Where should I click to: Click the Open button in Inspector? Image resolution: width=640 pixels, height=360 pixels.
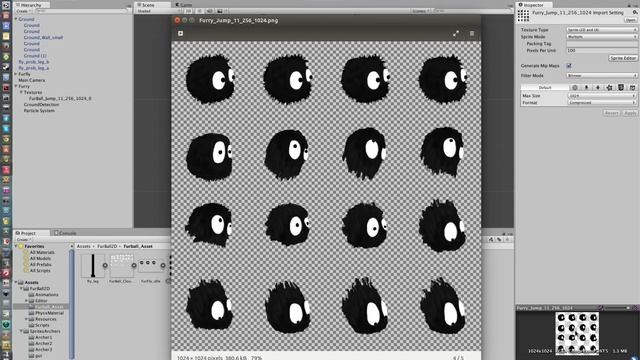630,20
